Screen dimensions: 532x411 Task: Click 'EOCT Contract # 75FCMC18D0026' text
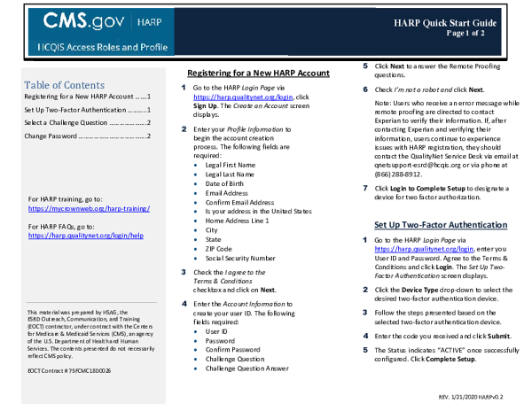[69, 371]
